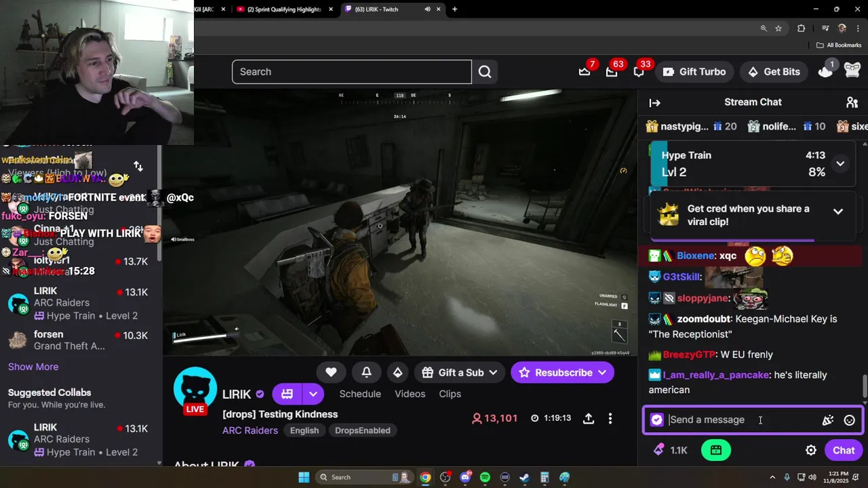Open the Videos tab
This screenshot has height=488, width=868.
click(410, 394)
